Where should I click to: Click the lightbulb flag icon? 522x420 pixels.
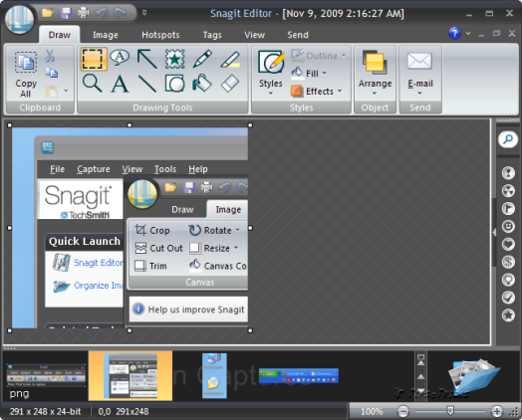click(x=508, y=280)
